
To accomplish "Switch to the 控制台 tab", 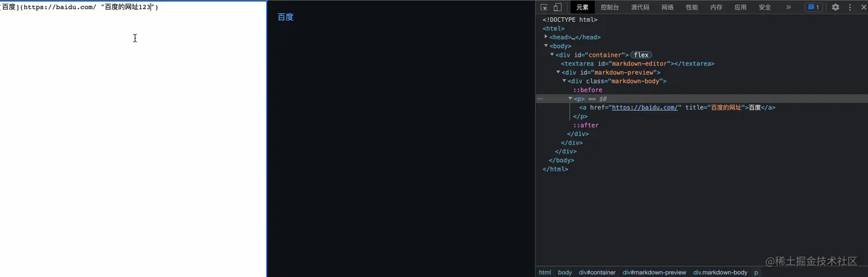I will pyautogui.click(x=610, y=7).
